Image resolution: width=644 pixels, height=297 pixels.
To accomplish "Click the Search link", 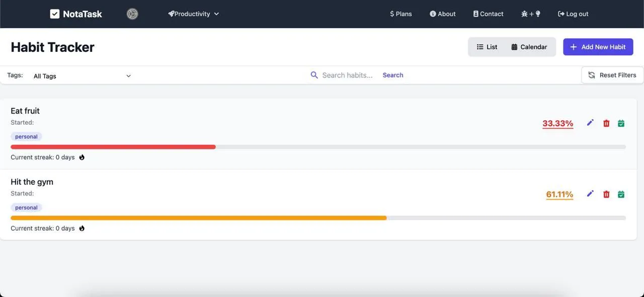I will pos(393,75).
